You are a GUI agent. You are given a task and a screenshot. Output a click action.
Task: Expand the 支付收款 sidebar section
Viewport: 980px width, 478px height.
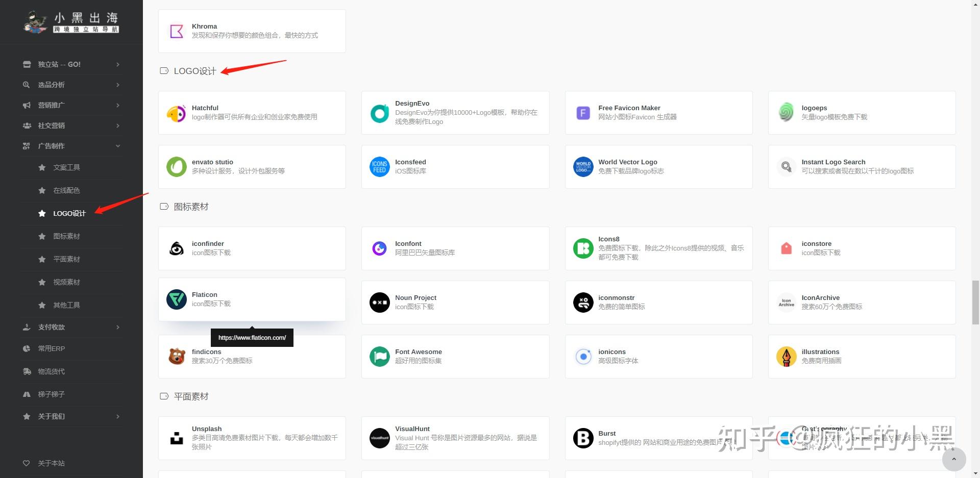coord(71,327)
